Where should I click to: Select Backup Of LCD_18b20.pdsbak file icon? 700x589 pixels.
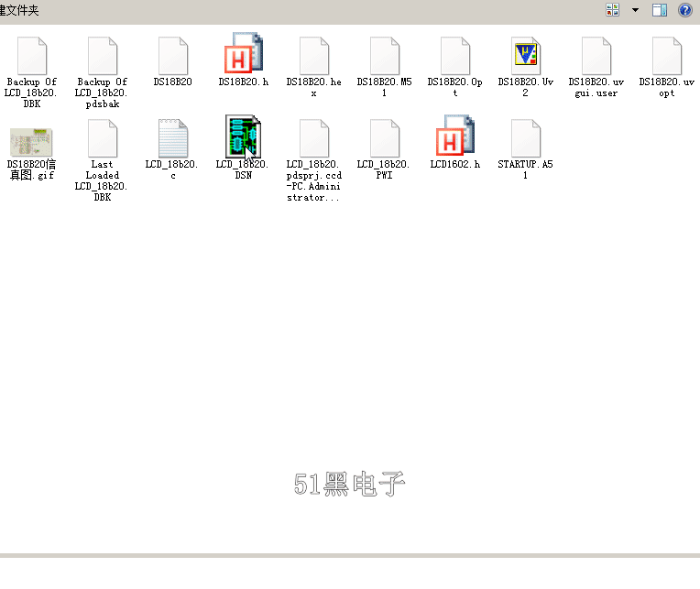pos(103,56)
